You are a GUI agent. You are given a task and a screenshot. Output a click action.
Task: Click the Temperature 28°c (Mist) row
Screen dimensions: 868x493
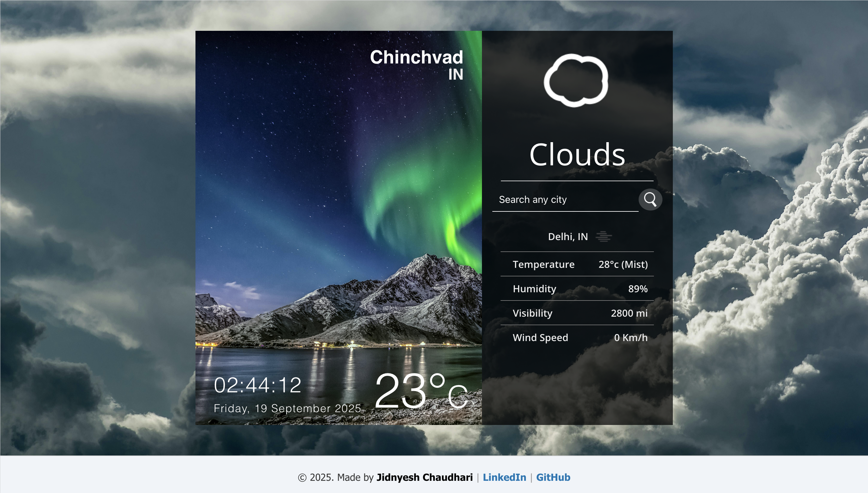point(577,264)
